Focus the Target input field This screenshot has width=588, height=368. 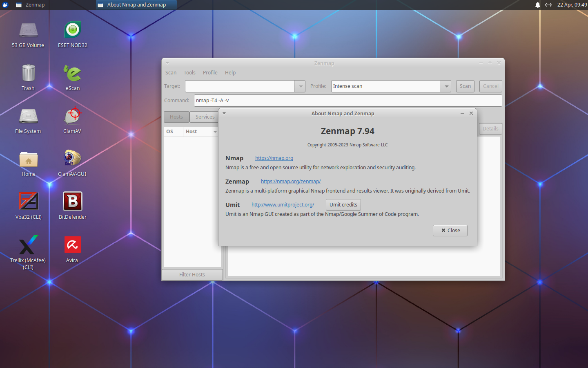click(240, 86)
